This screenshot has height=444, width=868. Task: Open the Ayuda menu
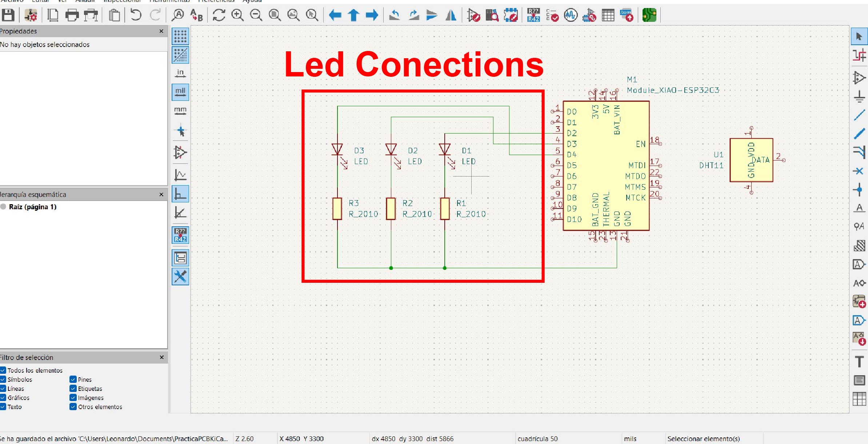tap(252, 1)
